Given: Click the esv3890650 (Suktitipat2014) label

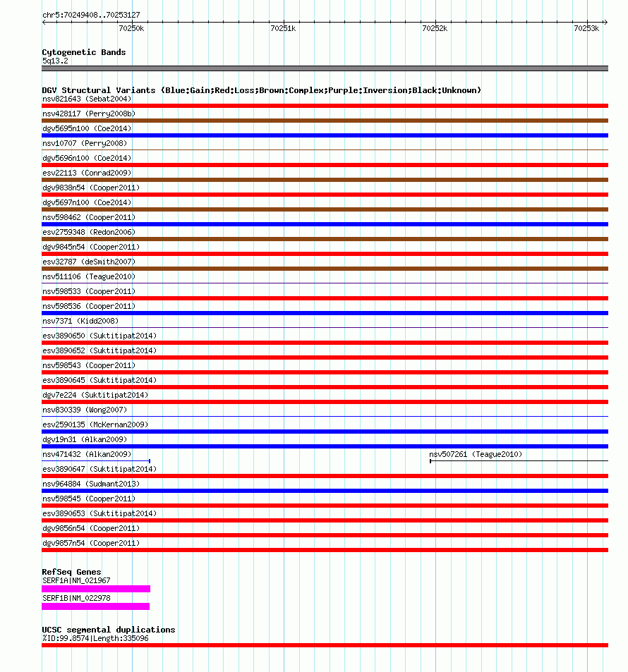Looking at the screenshot, I should pyautogui.click(x=99, y=336).
